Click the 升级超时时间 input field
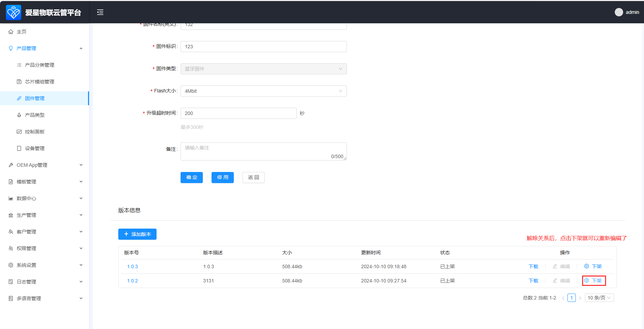Image resolution: width=644 pixels, height=329 pixels. (x=238, y=113)
